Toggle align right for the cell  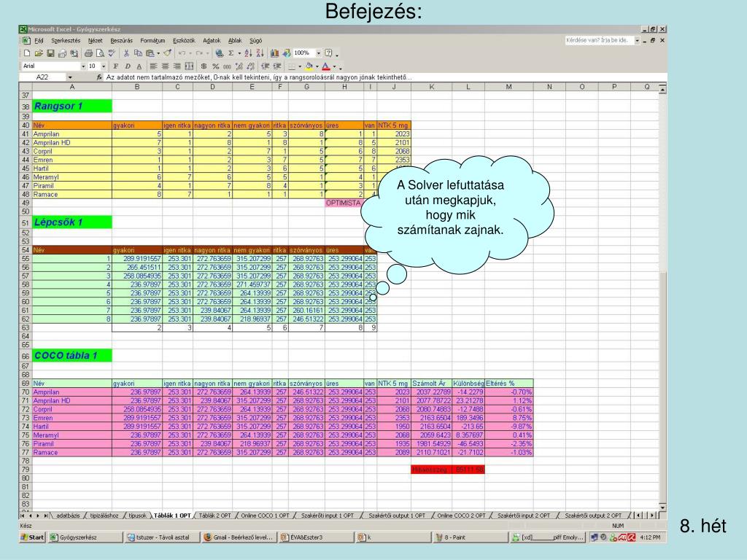point(177,66)
